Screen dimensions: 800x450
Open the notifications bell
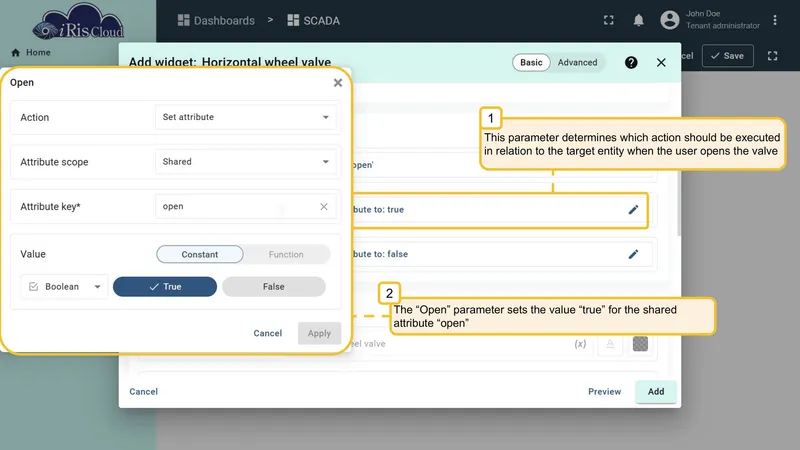638,20
